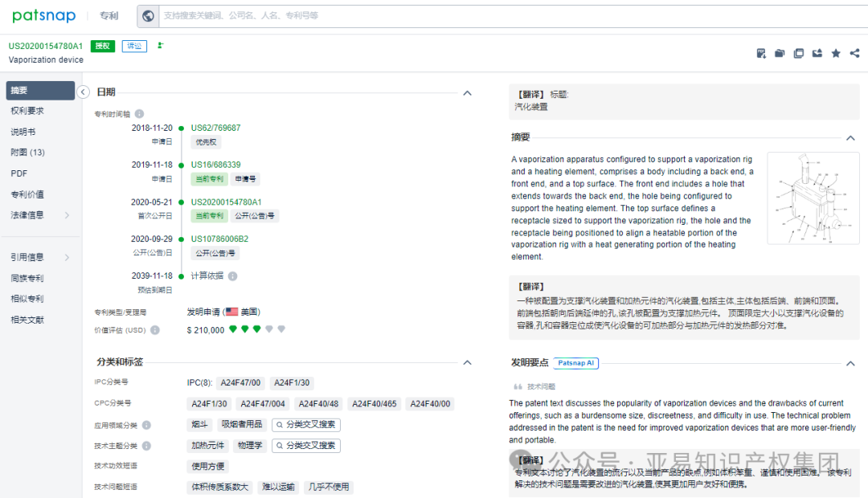Click the Patsnap AI button

575,363
